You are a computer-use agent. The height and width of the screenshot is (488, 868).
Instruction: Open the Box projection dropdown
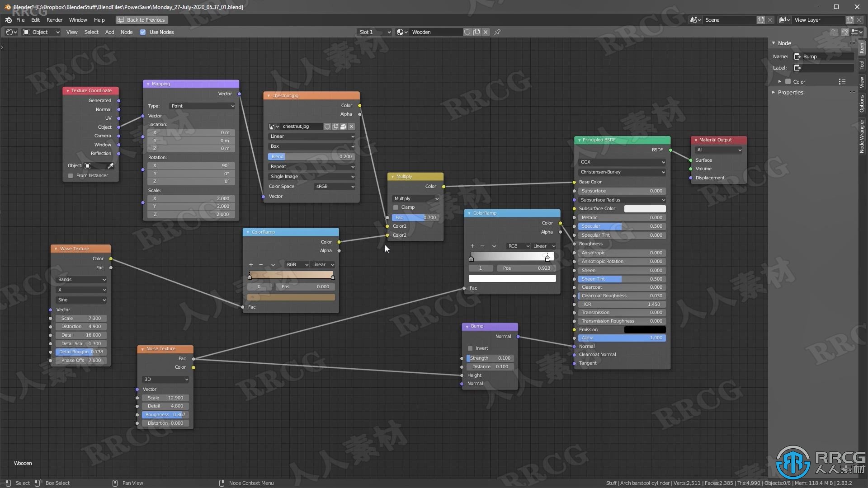pos(311,146)
